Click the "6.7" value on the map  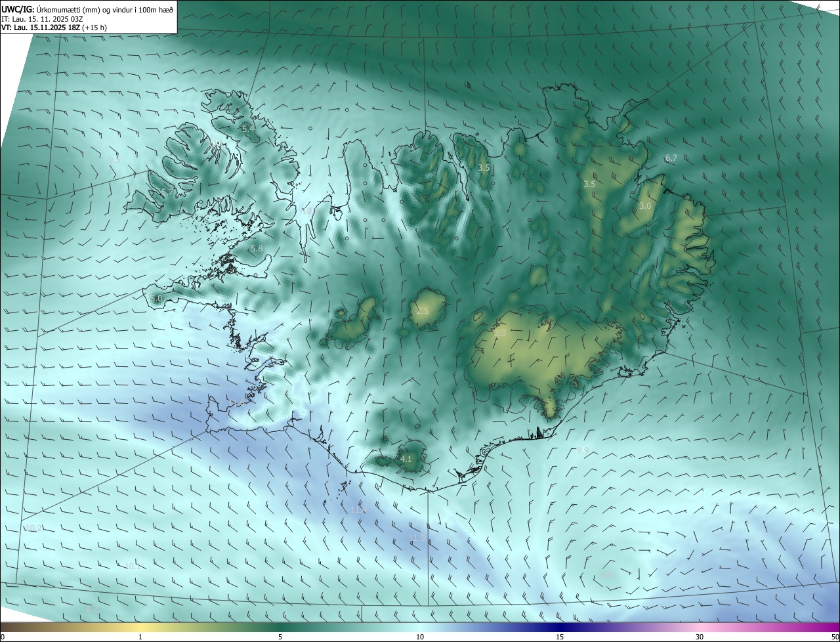point(671,158)
